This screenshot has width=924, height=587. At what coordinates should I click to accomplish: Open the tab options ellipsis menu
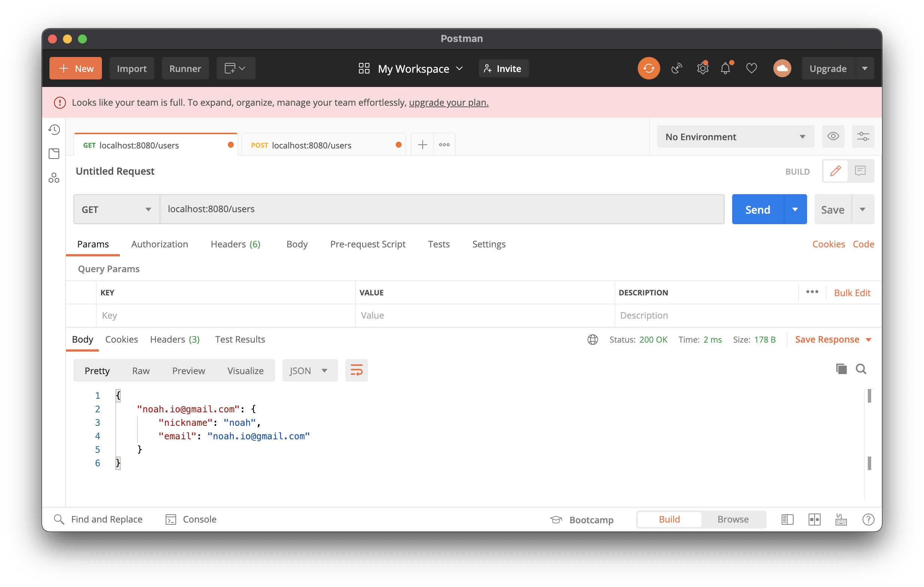444,145
